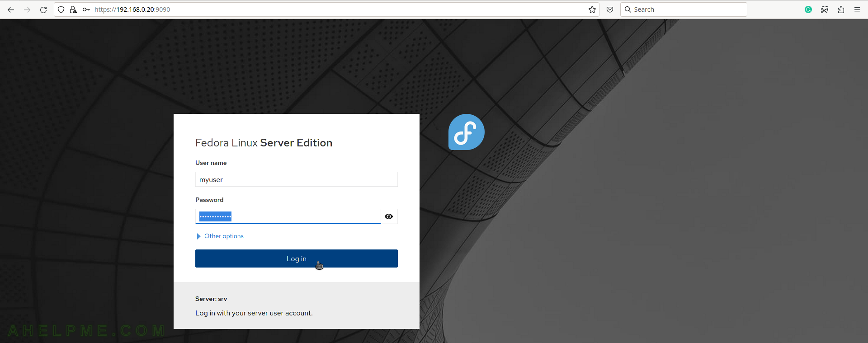Click the 'Password' label
Screen dimensions: 868x343
209,200
